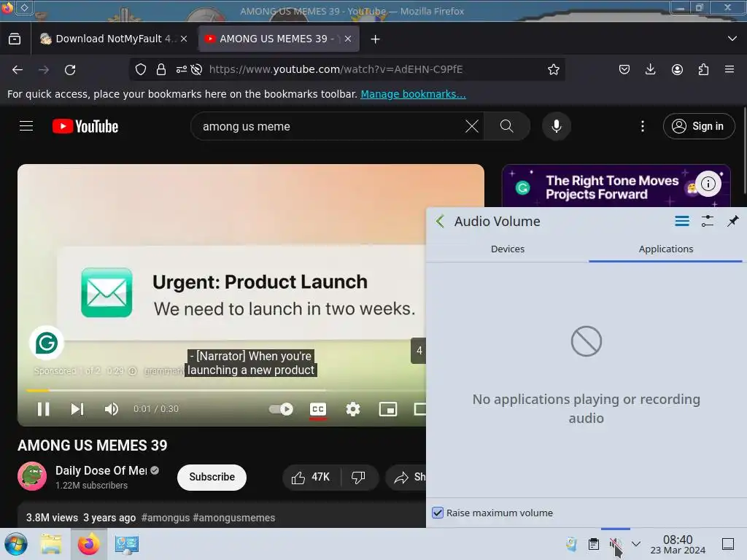Pause the YouTube video

[43, 409]
